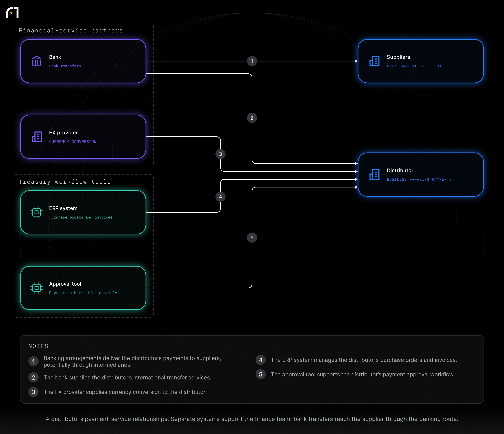Select the 'ERP system' card title
Image resolution: width=504 pixels, height=434 pixels.
pos(63,208)
